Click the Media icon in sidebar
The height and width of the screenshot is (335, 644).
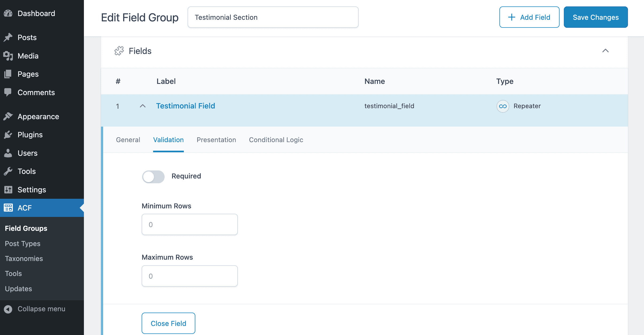(x=8, y=56)
